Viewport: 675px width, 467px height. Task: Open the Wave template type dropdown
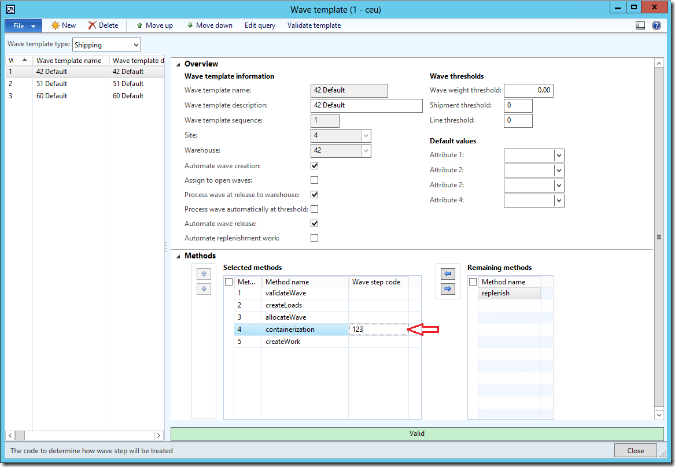tap(134, 45)
